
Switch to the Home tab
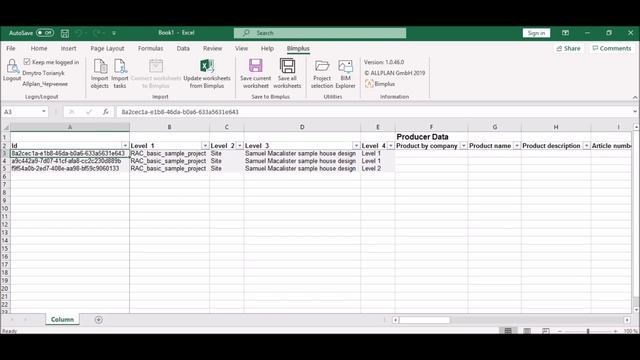pyautogui.click(x=39, y=48)
